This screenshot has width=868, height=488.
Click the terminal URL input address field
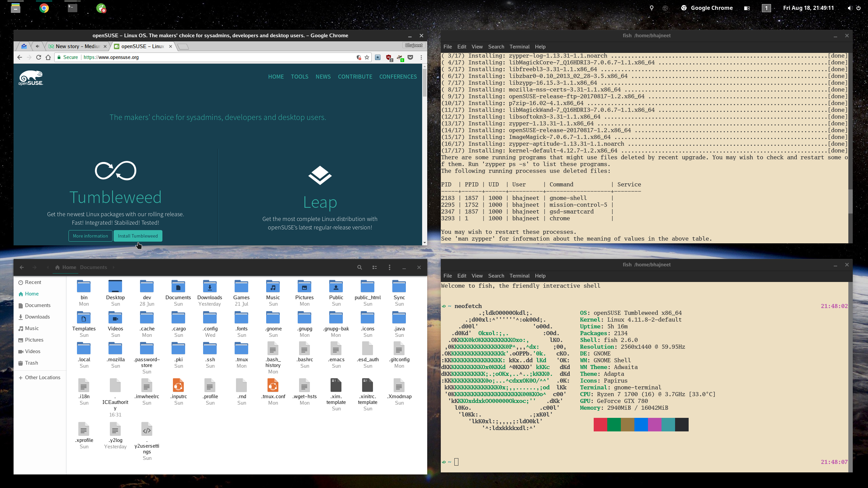point(218,57)
